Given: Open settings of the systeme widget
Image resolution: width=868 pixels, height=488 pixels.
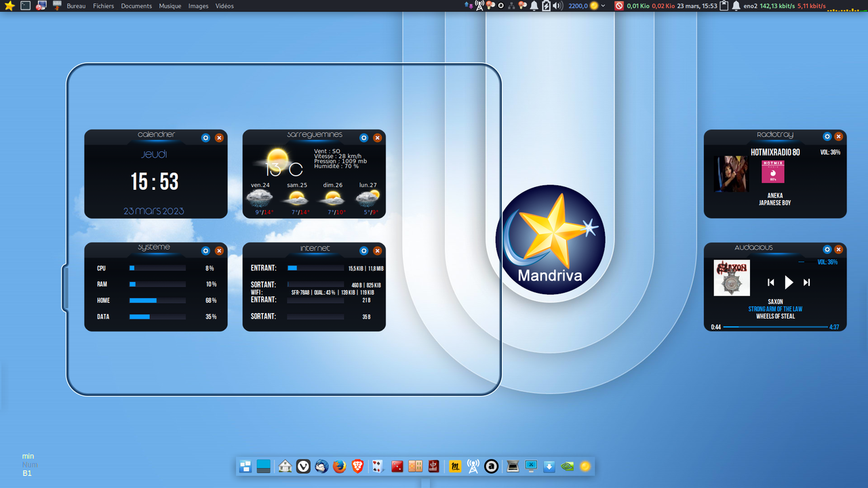Looking at the screenshot, I should pos(206,251).
